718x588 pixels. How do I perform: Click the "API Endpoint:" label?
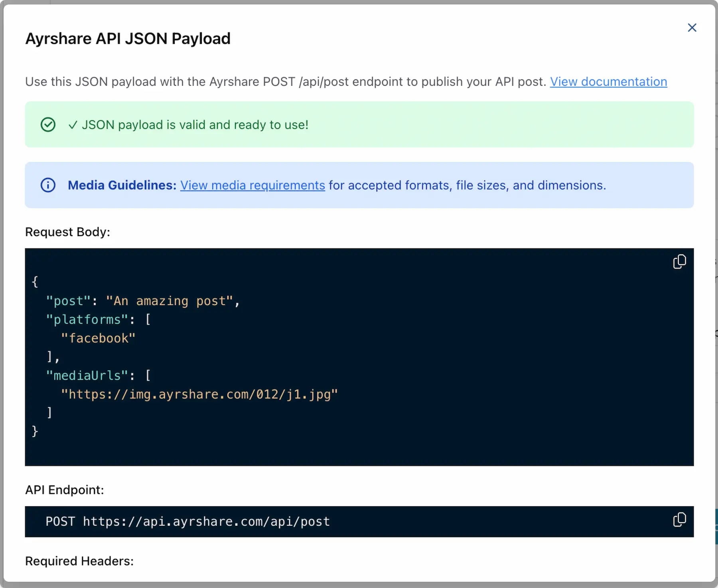(x=65, y=490)
